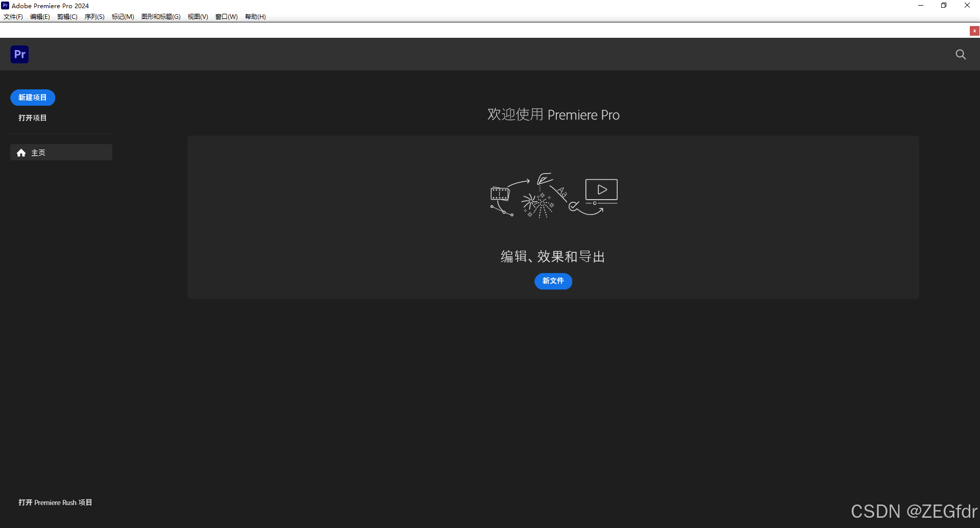The image size is (980, 528).
Task: Click the Premiere Pro Pr logo icon
Action: click(19, 54)
